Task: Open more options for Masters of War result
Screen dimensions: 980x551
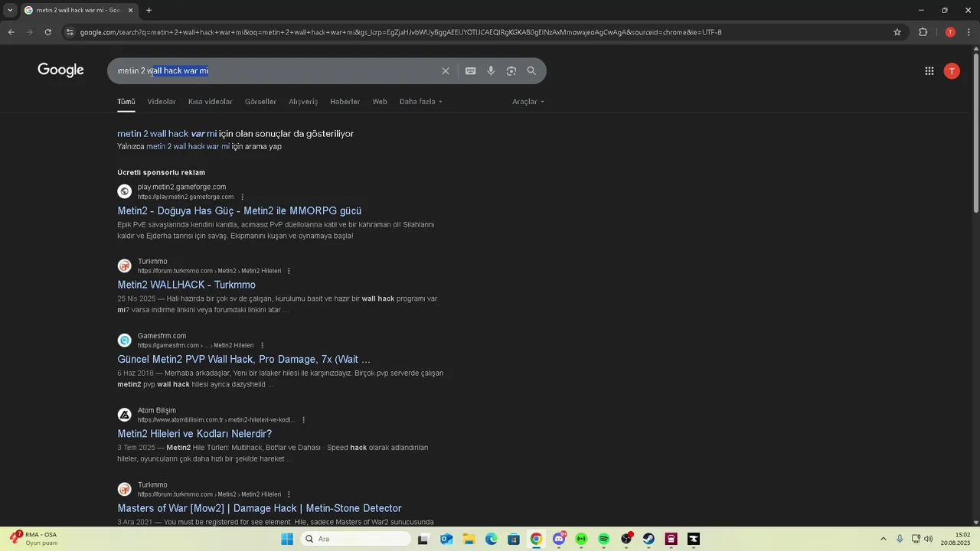Action: tap(289, 494)
